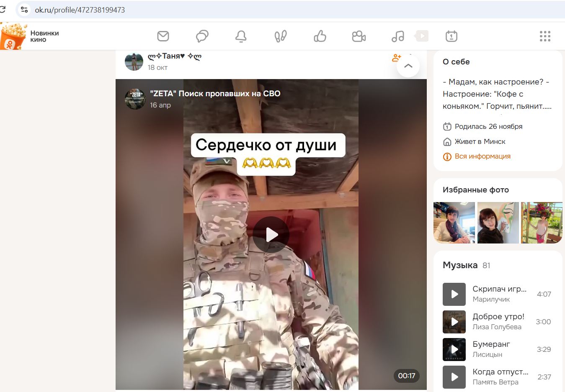Open site information icon in address bar
Image resolution: width=565 pixels, height=392 pixels.
click(x=24, y=10)
